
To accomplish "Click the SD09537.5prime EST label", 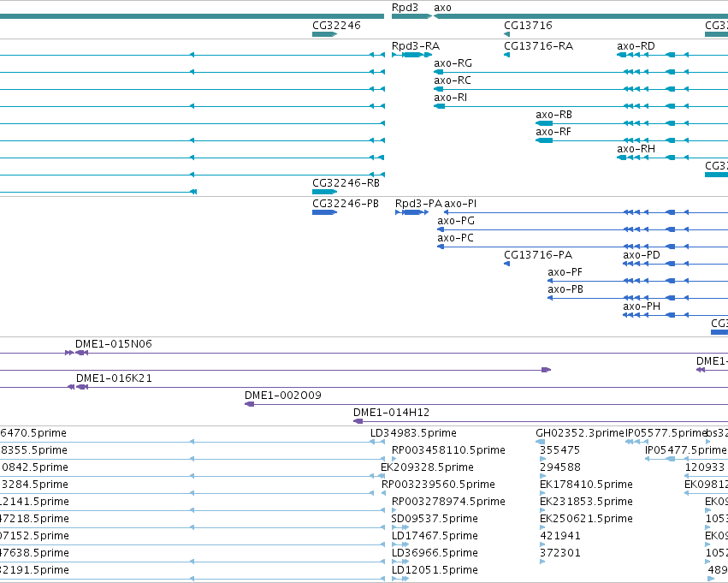I will (x=435, y=519).
